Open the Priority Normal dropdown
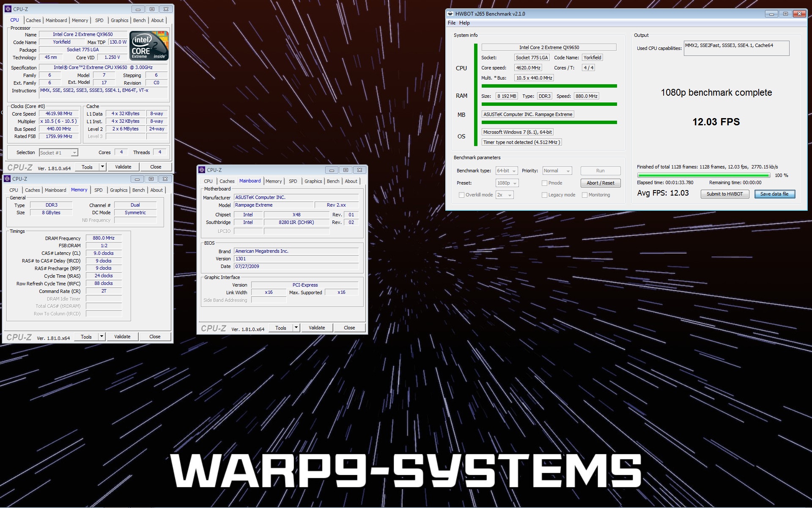This screenshot has height=508, width=812. coord(557,171)
